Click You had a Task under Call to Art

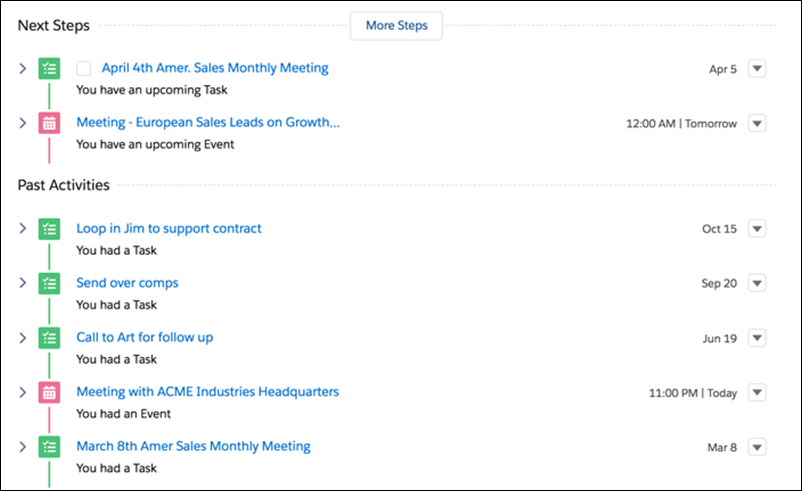[117, 360]
